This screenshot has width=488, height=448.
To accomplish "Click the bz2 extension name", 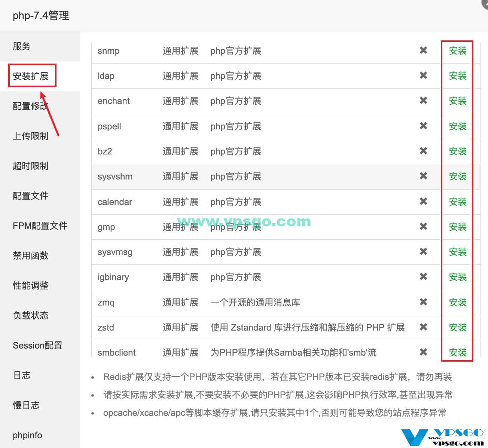I will [x=105, y=151].
